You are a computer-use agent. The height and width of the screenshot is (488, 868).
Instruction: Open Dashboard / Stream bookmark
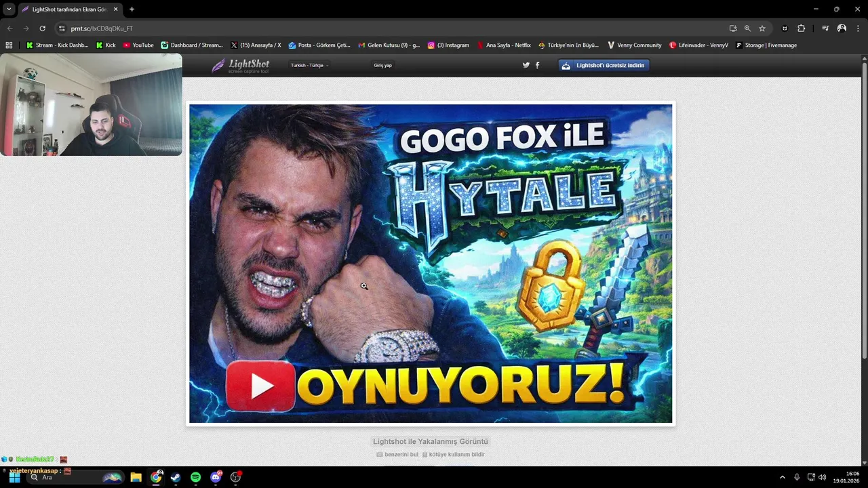pyautogui.click(x=192, y=45)
